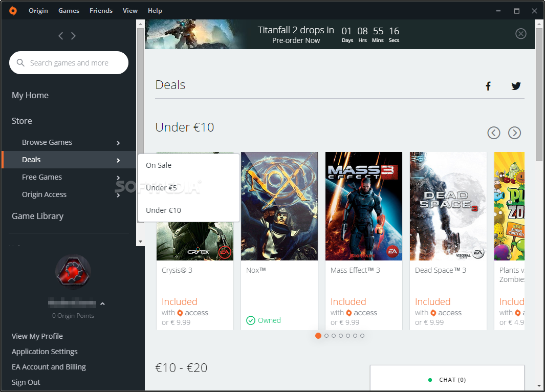Viewport: 545px width, 392px height.
Task: Go forward with the right navigation arrow
Action: tap(73, 36)
